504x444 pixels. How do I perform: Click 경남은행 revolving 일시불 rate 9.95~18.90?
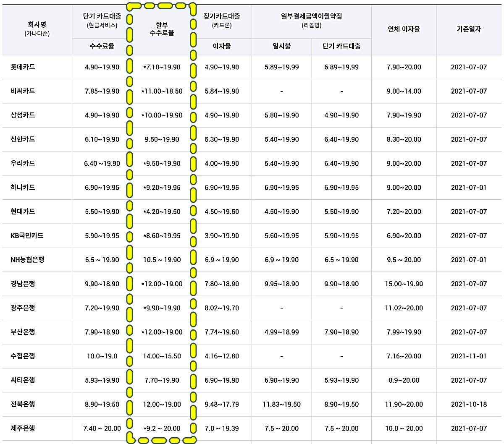[x=281, y=284]
